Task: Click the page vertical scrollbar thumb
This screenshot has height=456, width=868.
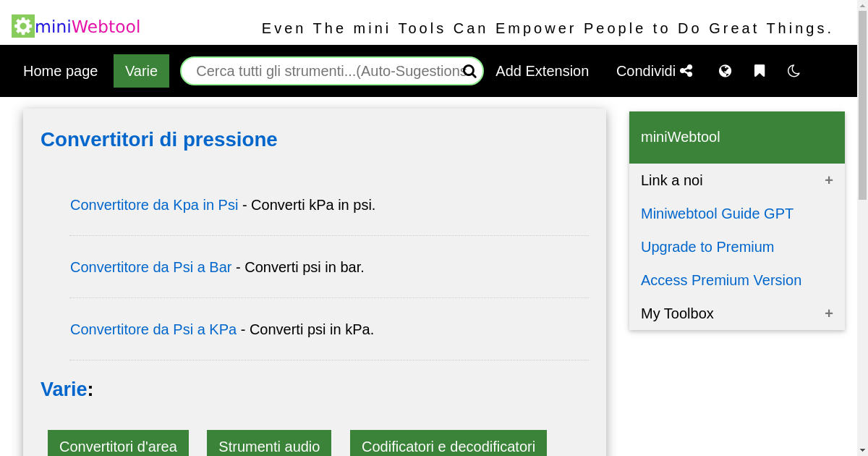Action: point(862,105)
